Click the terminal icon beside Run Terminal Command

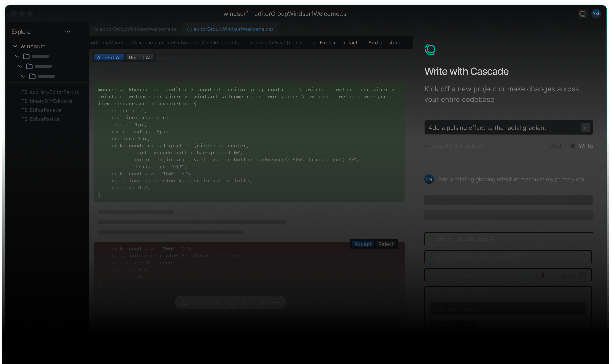point(503,293)
